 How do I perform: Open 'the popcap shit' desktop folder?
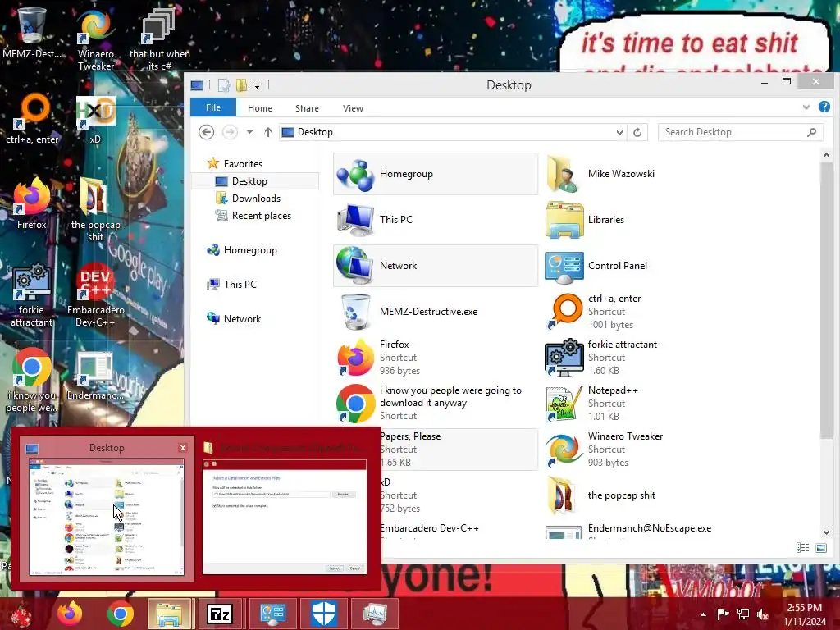pos(95,210)
